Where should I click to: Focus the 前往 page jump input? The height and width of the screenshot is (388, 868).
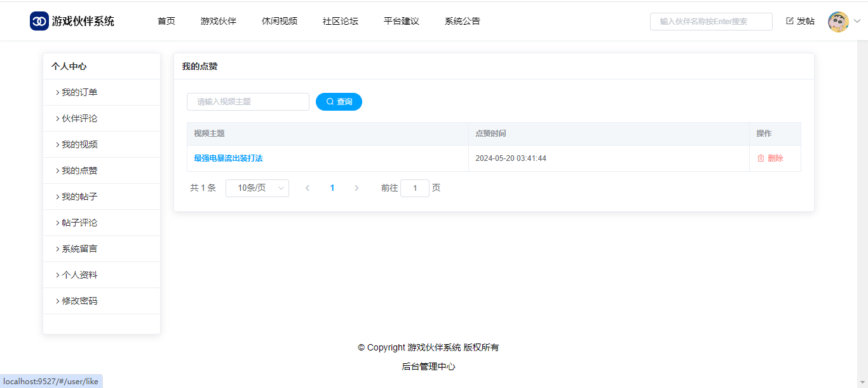pos(415,188)
